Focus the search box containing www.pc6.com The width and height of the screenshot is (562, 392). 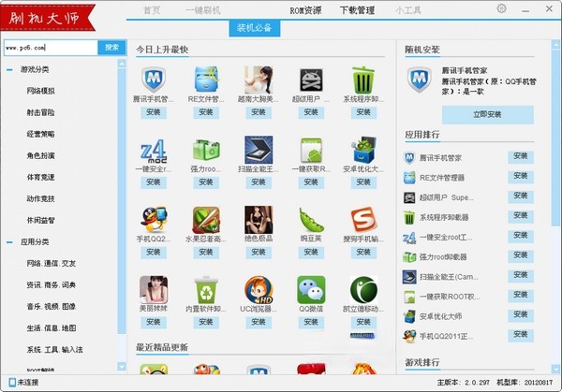[51, 48]
